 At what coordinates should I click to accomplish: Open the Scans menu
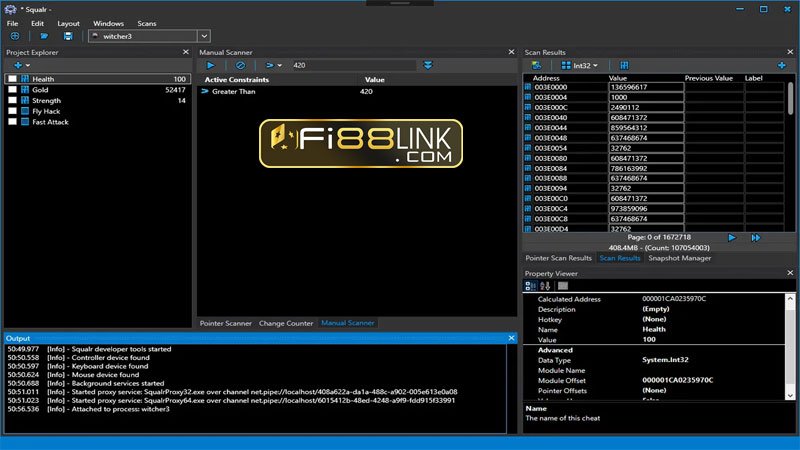146,23
